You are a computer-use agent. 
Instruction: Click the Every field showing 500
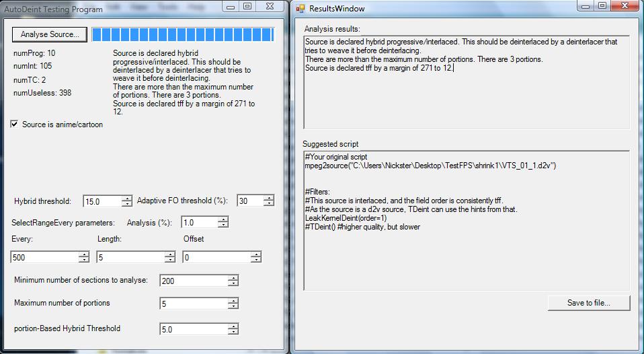coord(44,257)
